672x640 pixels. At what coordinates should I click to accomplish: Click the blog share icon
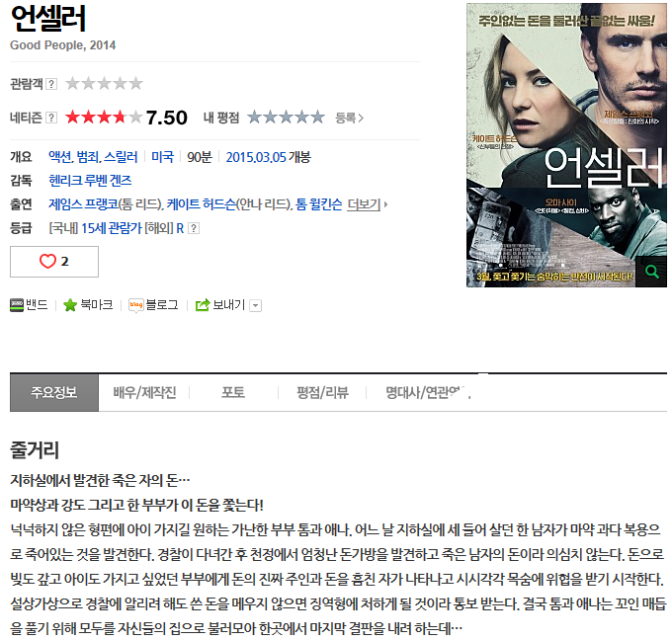tap(135, 305)
